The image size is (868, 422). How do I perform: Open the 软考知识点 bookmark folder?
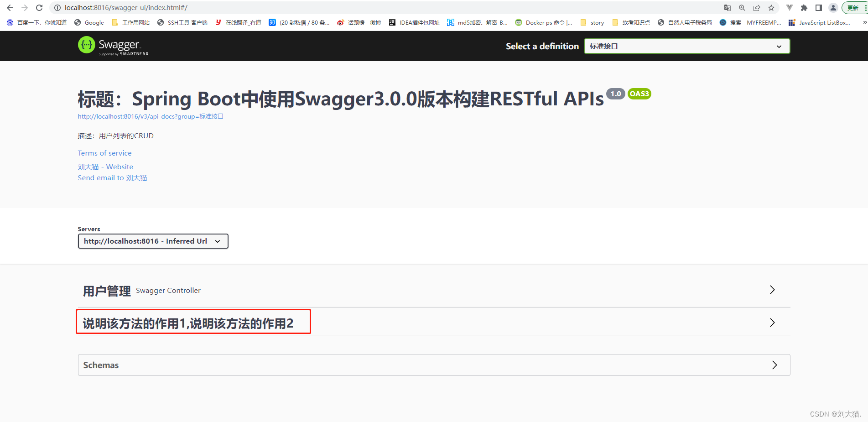[631, 22]
